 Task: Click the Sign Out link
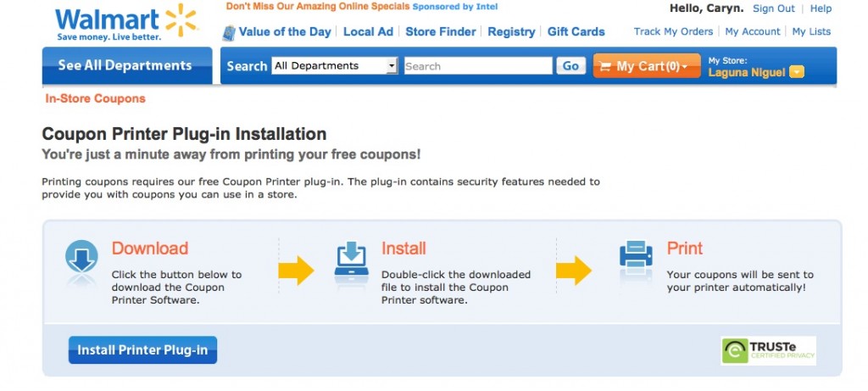[773, 8]
